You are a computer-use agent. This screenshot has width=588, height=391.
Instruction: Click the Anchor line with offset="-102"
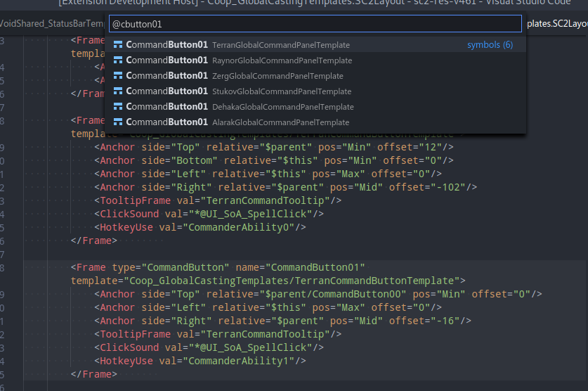click(285, 187)
